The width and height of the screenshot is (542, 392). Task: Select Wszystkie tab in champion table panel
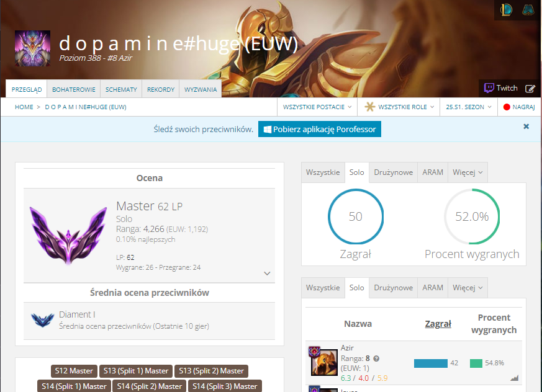(x=323, y=288)
